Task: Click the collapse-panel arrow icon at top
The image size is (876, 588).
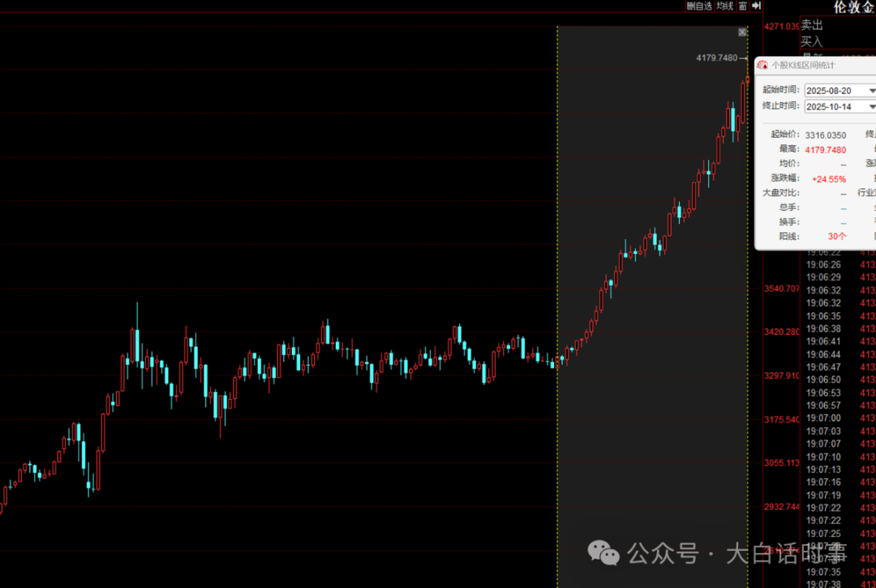Action: click(757, 6)
